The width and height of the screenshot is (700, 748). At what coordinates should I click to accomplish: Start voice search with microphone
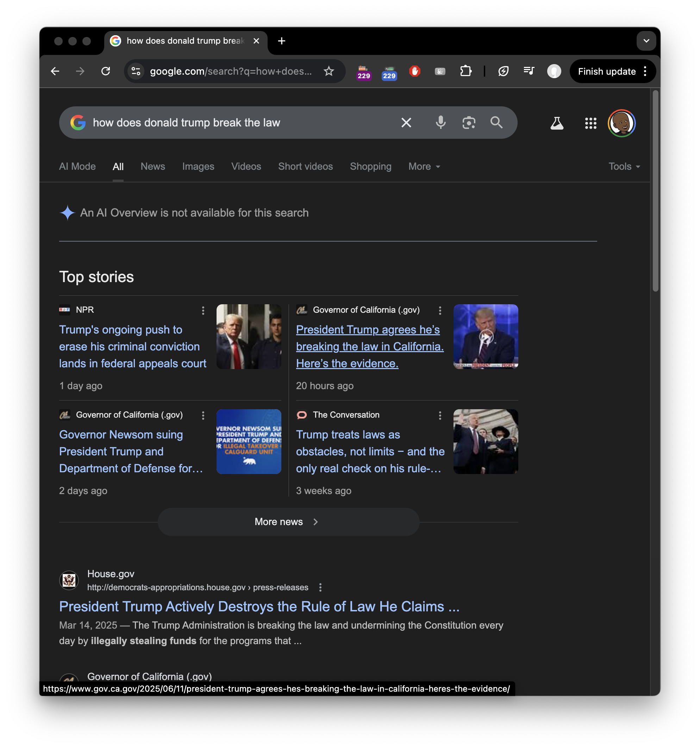pyautogui.click(x=440, y=123)
